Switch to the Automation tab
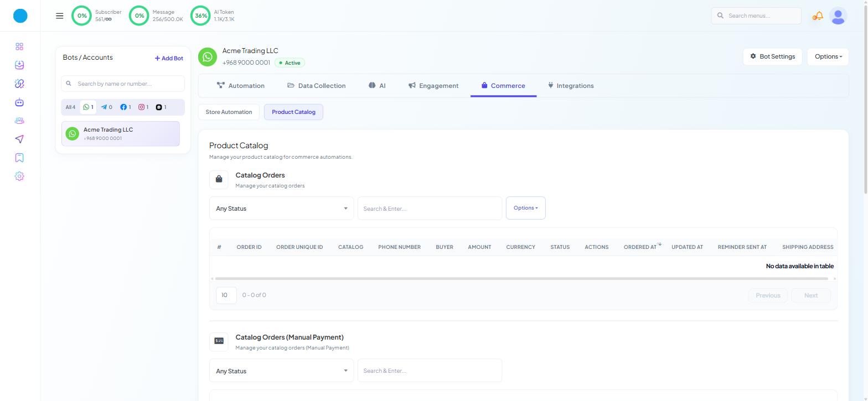 240,86
